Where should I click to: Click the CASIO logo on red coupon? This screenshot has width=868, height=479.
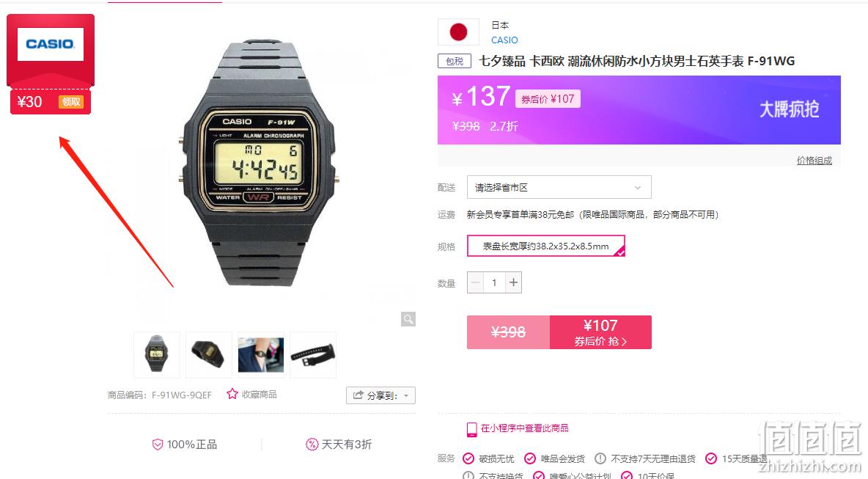(51, 44)
